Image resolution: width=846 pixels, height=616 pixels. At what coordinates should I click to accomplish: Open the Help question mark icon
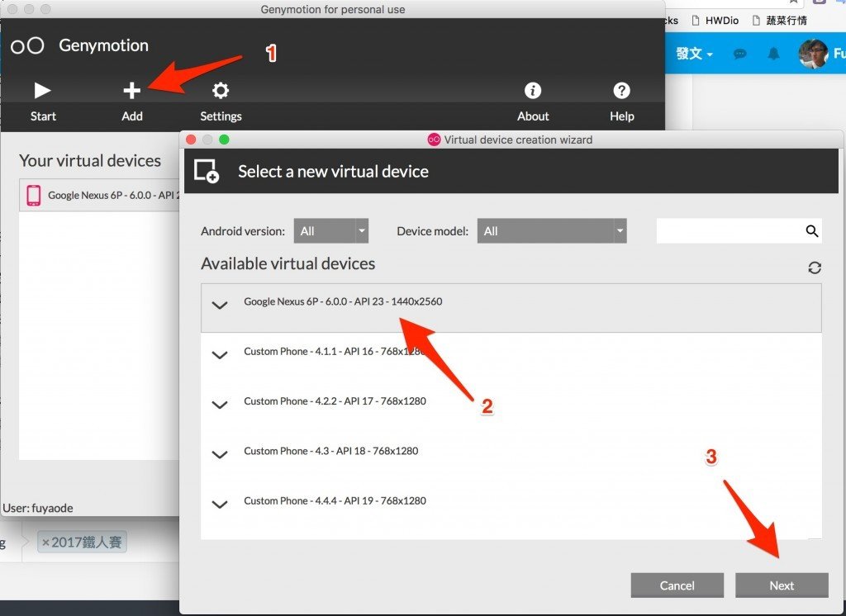[x=621, y=91]
